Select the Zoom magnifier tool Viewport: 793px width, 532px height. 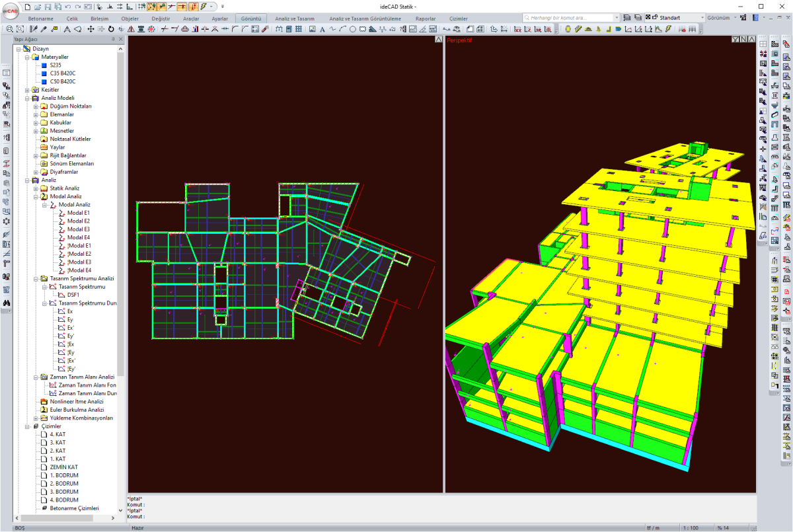[9, 29]
